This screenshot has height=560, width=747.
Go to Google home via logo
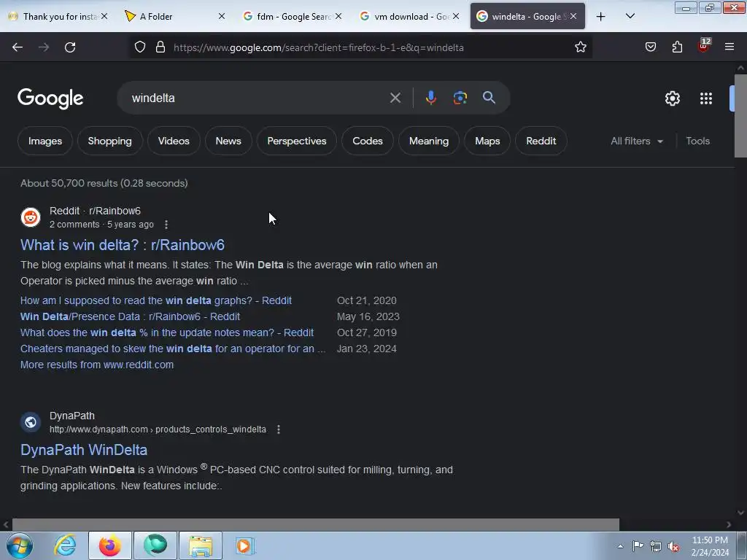(x=50, y=98)
